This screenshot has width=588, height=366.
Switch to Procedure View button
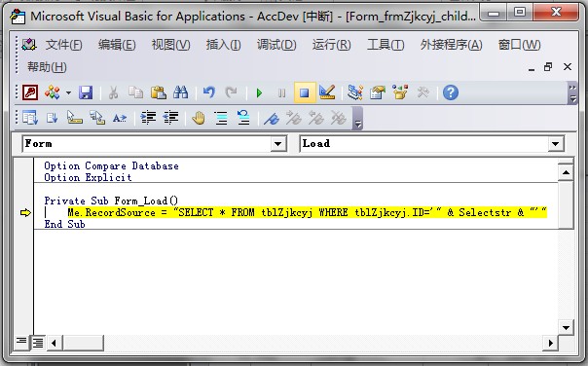tap(21, 342)
